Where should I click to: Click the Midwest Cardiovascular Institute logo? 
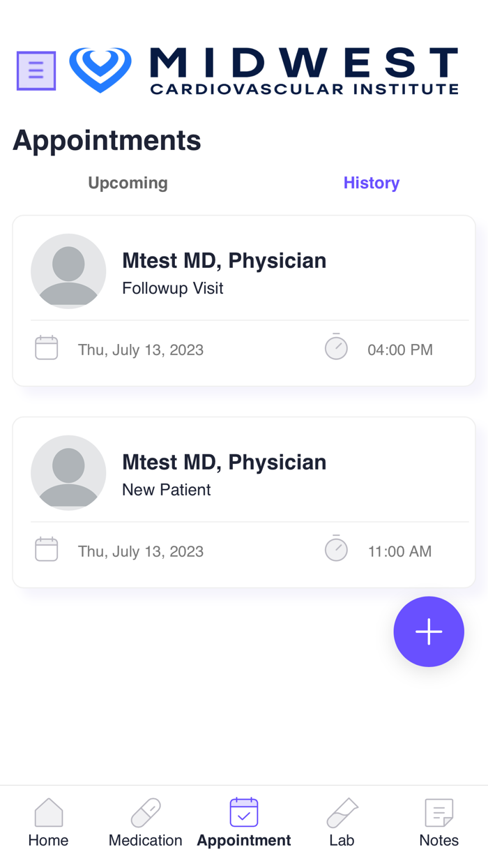[x=264, y=70]
